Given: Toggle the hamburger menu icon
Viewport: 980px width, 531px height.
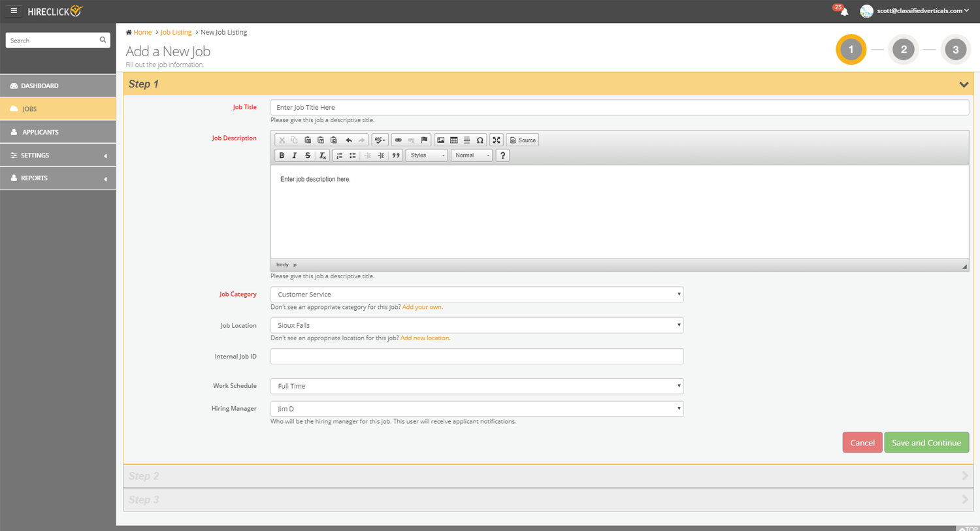Looking at the screenshot, I should point(14,10).
